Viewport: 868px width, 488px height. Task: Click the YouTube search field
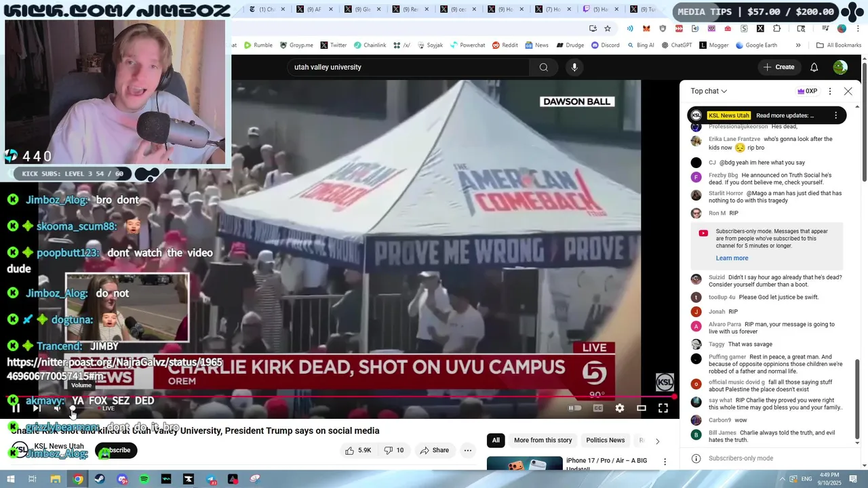[x=407, y=67]
